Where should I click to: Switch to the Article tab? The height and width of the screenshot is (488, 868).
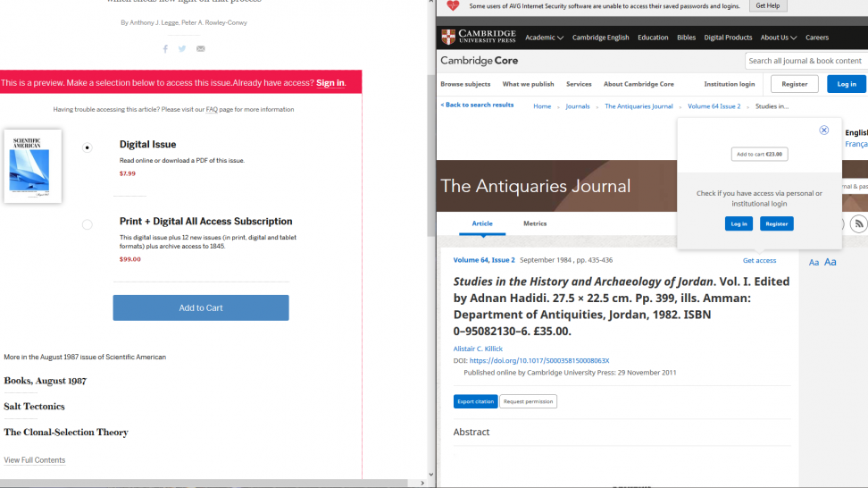coord(482,223)
